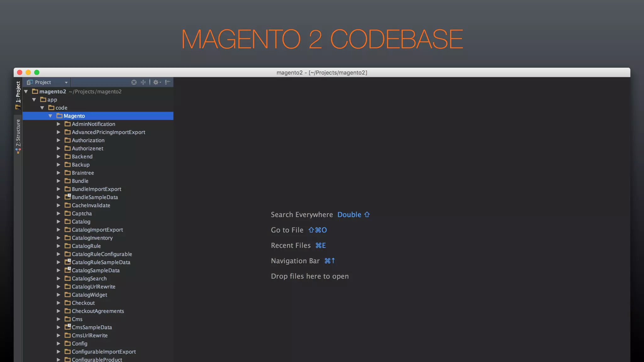Click the collapse all icon in Project toolbar
Viewport: 644px width, 362px height.
coord(143,82)
